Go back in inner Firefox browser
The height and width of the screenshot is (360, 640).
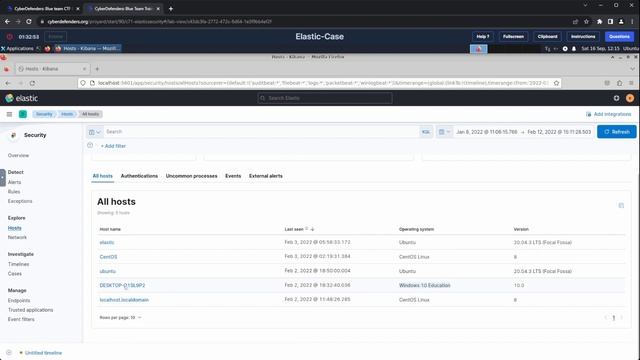[8, 83]
